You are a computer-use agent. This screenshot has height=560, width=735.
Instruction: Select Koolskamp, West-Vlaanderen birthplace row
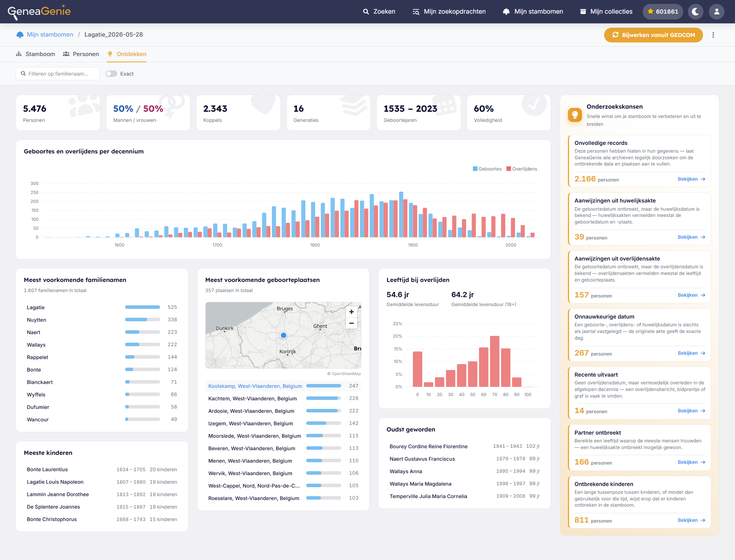(x=283, y=386)
